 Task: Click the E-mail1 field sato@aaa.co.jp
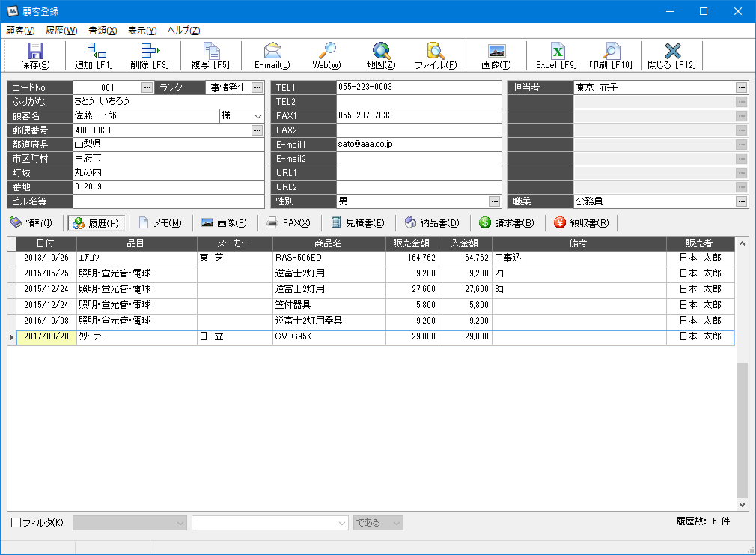coord(418,145)
